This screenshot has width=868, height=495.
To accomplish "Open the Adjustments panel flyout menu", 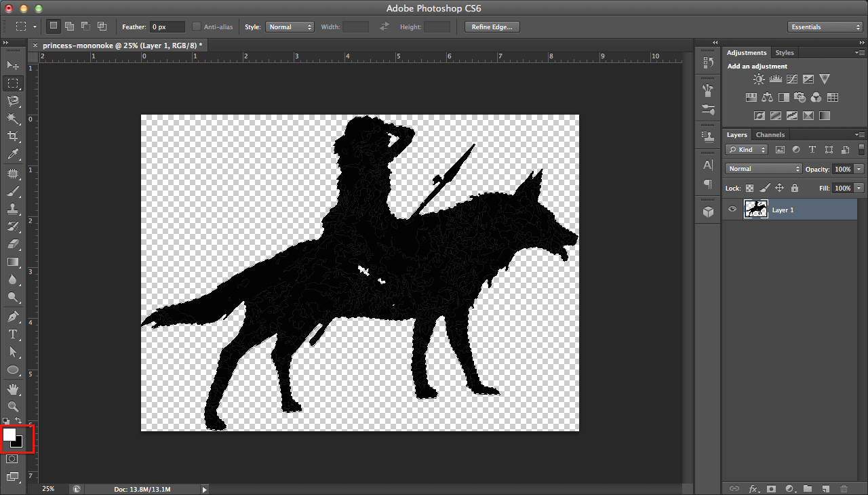I will [861, 52].
